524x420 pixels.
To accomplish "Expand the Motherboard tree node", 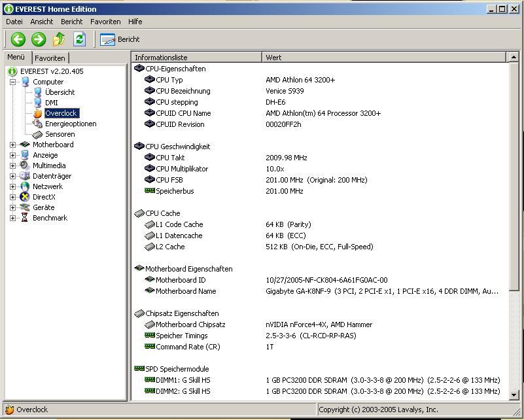I will click(12, 145).
